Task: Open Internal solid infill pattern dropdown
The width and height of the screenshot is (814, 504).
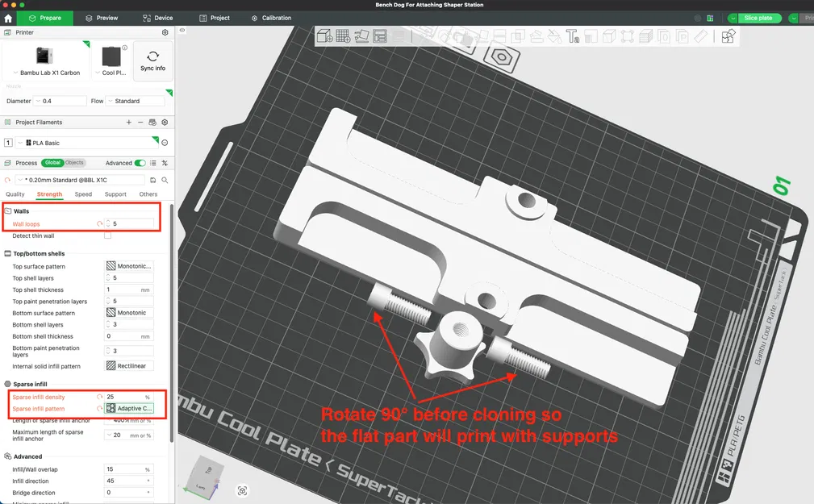Action: coord(129,366)
